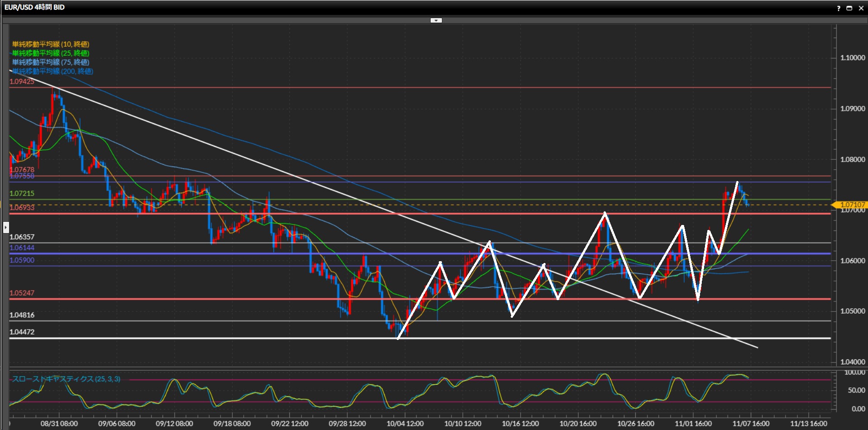Maximize the EUR/USD chart window
This screenshot has height=430, width=868.
click(849, 8)
